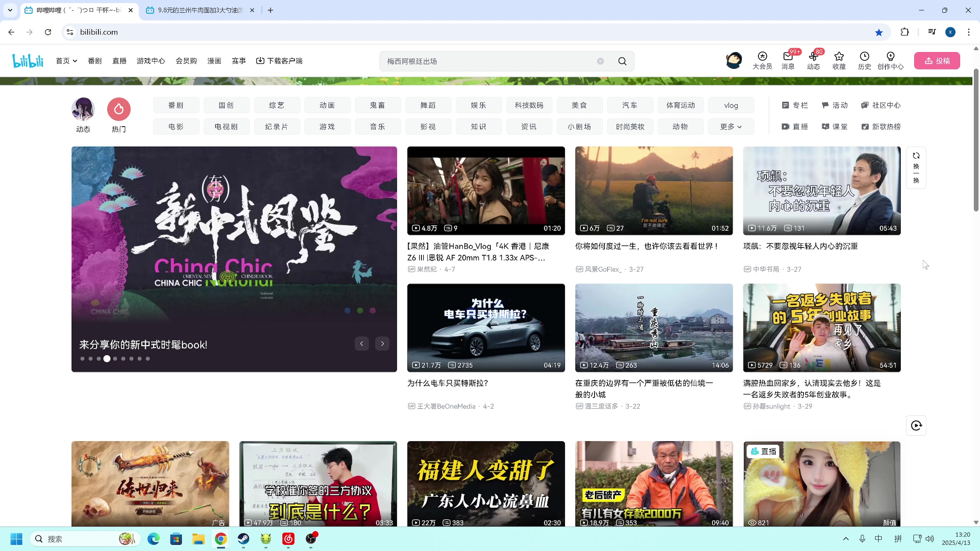Open 项飙 不要忽视年轻人 video thumbnail
Screen dimensions: 980x551
point(822,191)
